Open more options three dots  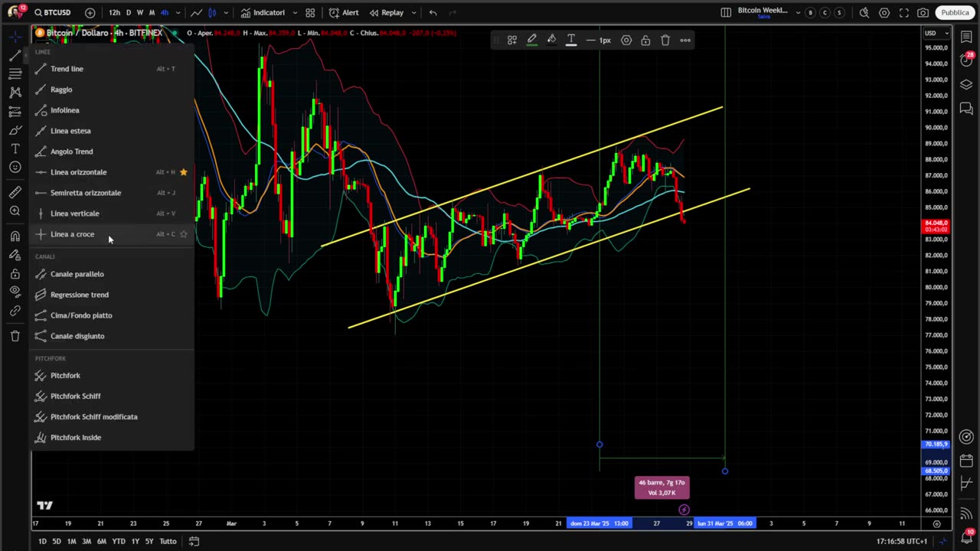click(685, 40)
